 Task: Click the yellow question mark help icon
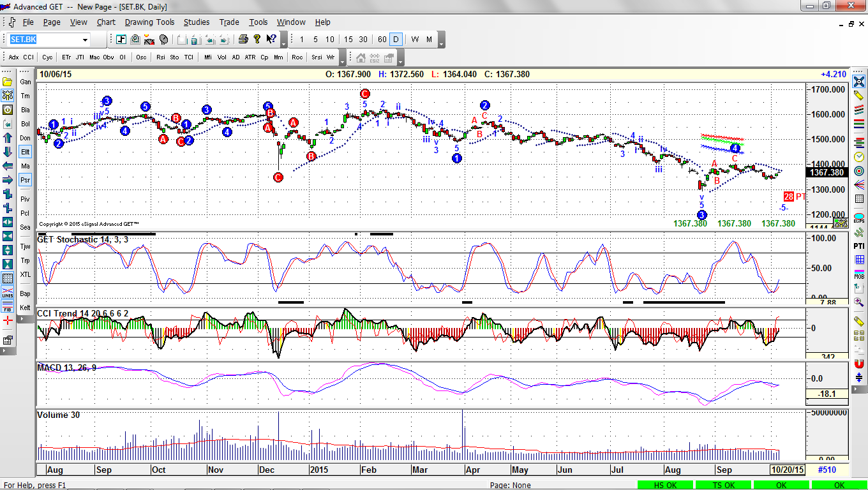tap(257, 40)
